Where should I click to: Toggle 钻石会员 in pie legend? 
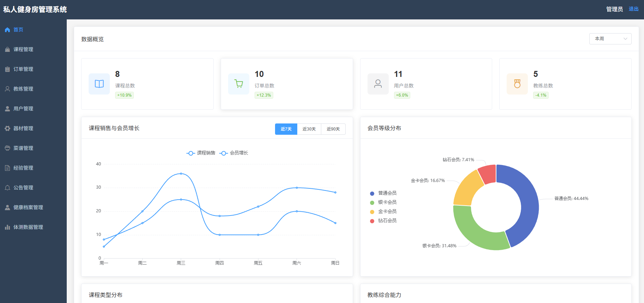pyautogui.click(x=383, y=221)
